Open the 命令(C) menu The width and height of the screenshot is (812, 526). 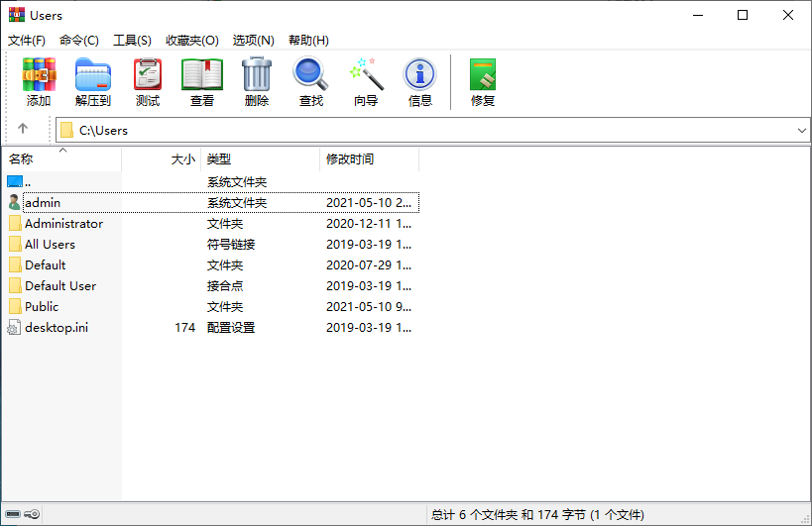click(x=78, y=41)
